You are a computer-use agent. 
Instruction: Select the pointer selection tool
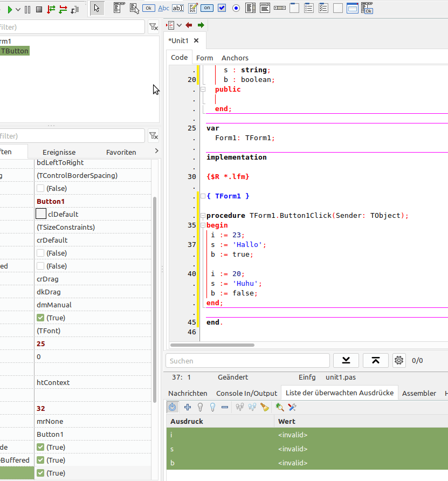(x=97, y=8)
